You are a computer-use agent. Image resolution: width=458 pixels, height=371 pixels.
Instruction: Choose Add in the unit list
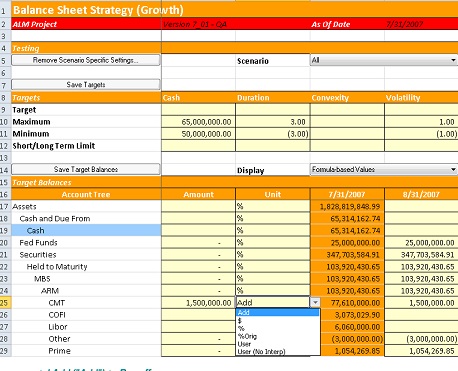click(278, 312)
